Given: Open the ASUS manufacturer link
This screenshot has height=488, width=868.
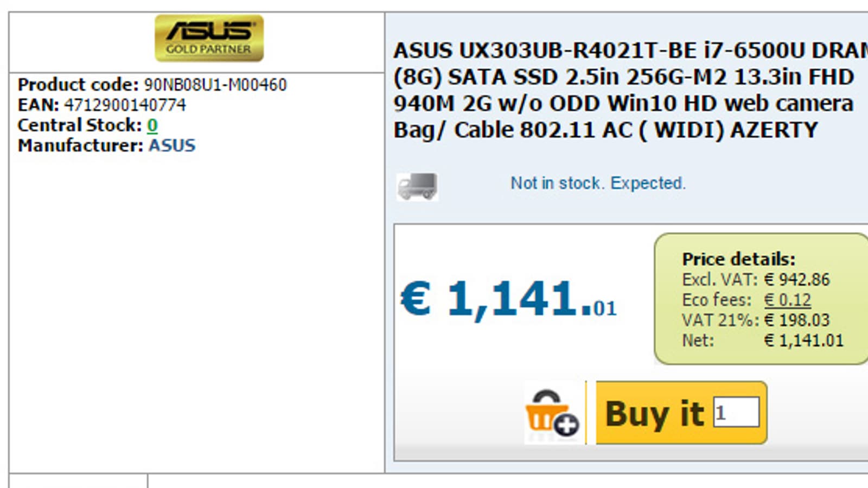Looking at the screenshot, I should click(x=172, y=145).
